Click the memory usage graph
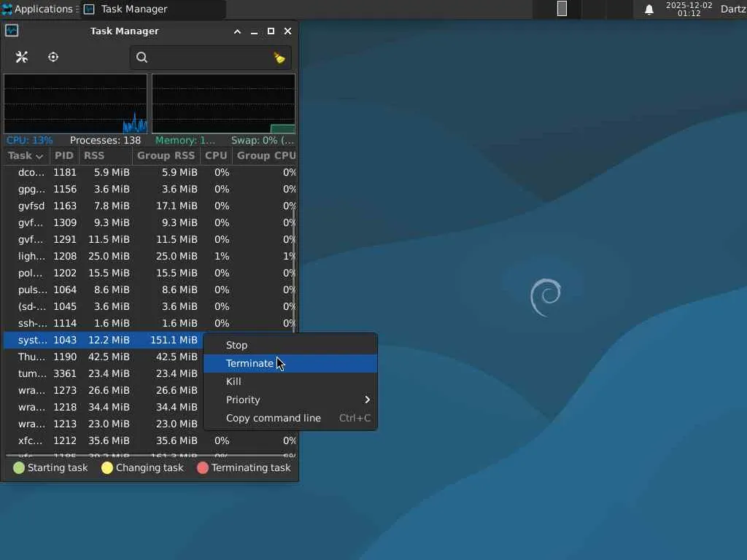Image resolution: width=747 pixels, height=560 pixels. 223,104
